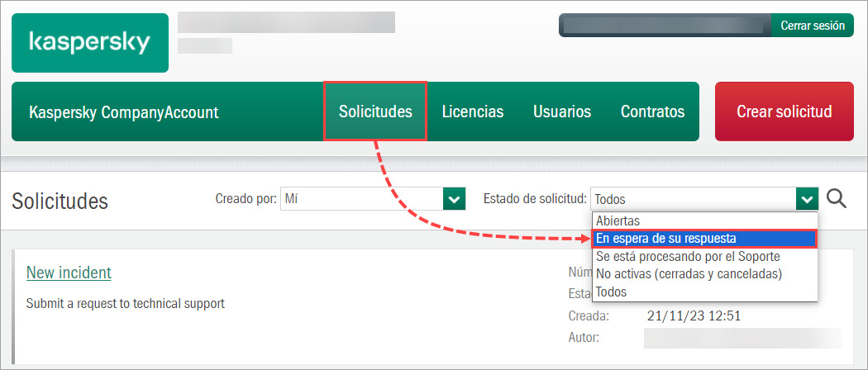Select Todos at bottom of status list
The width and height of the screenshot is (868, 370).
coord(704,292)
